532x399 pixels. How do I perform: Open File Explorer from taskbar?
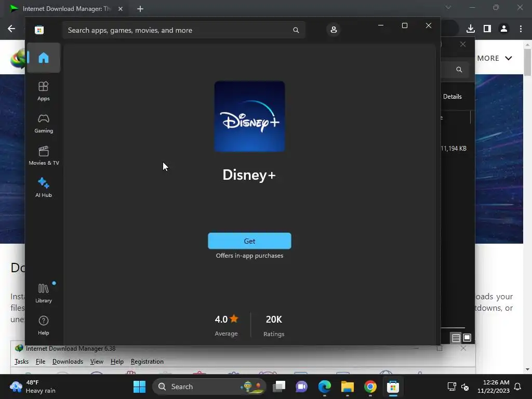pyautogui.click(x=348, y=387)
